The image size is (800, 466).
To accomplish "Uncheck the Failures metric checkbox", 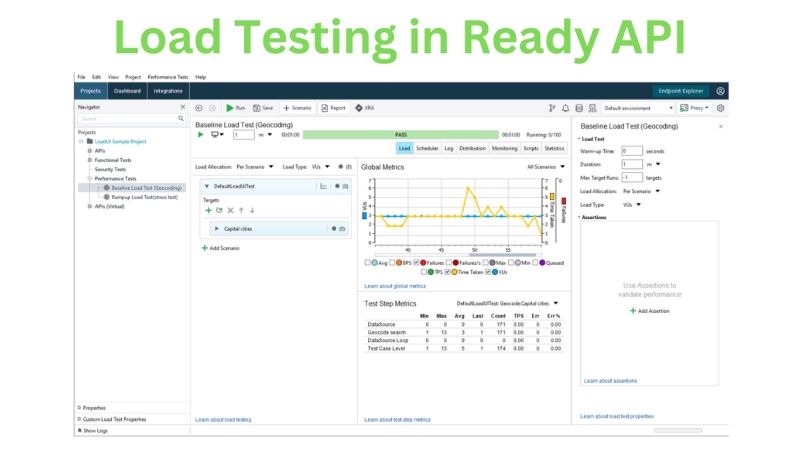I will pos(416,263).
